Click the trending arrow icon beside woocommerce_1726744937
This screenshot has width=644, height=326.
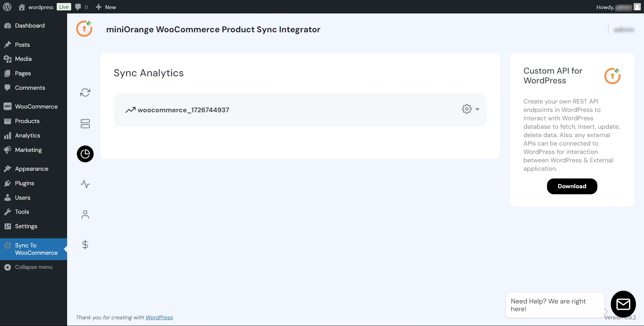pyautogui.click(x=130, y=110)
